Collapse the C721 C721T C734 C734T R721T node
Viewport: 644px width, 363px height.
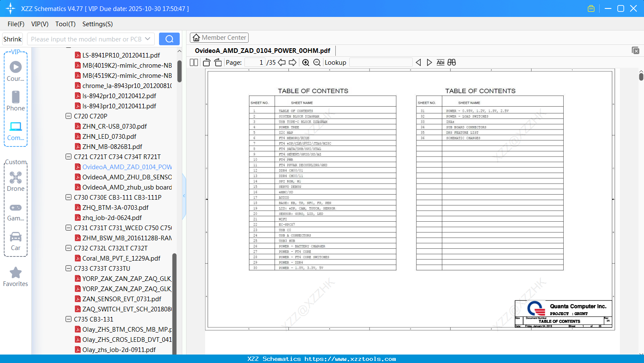69,157
